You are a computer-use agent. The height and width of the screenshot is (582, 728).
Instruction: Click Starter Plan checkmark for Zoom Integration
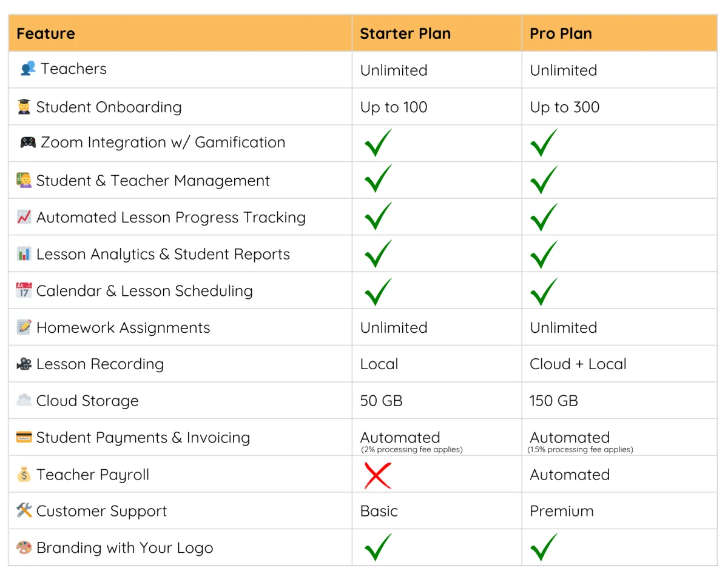(x=378, y=143)
